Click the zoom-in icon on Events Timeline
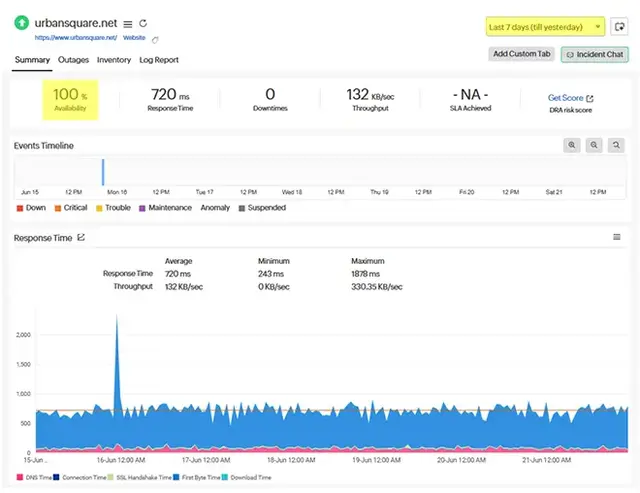The image size is (640, 493). tap(572, 145)
